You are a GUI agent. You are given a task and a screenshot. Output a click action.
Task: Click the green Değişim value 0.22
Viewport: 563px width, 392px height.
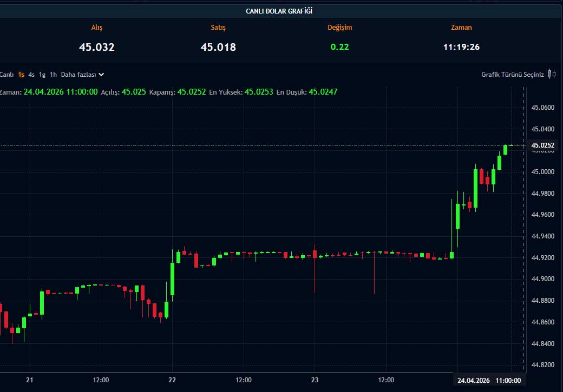pos(340,47)
